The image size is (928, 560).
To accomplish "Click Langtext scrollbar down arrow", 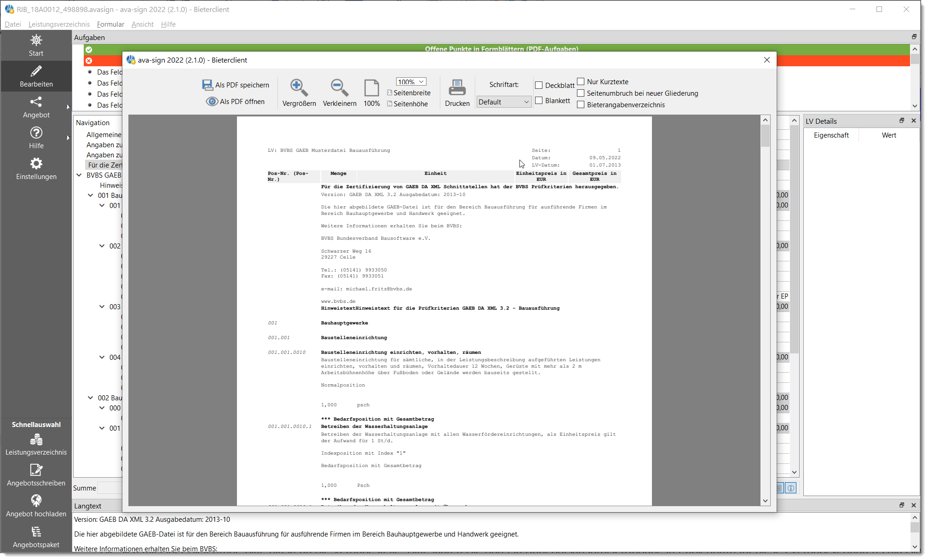I will coord(915,547).
